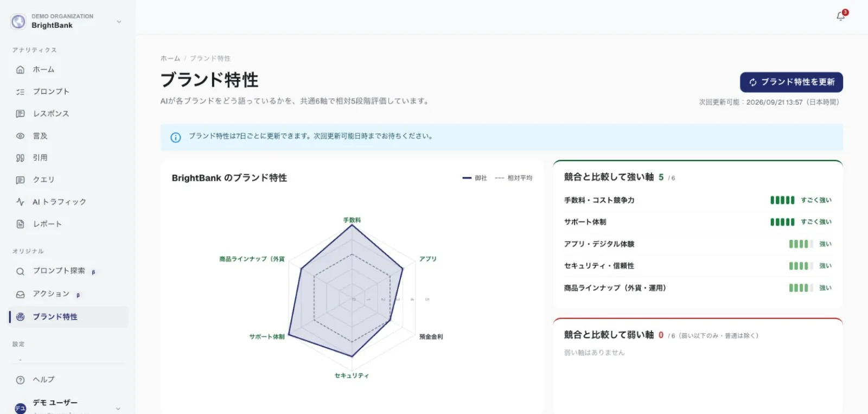Screen dimensions: 868x414
Task: Click the セキュリティ・信頼性 strength bar
Action: (x=801, y=266)
